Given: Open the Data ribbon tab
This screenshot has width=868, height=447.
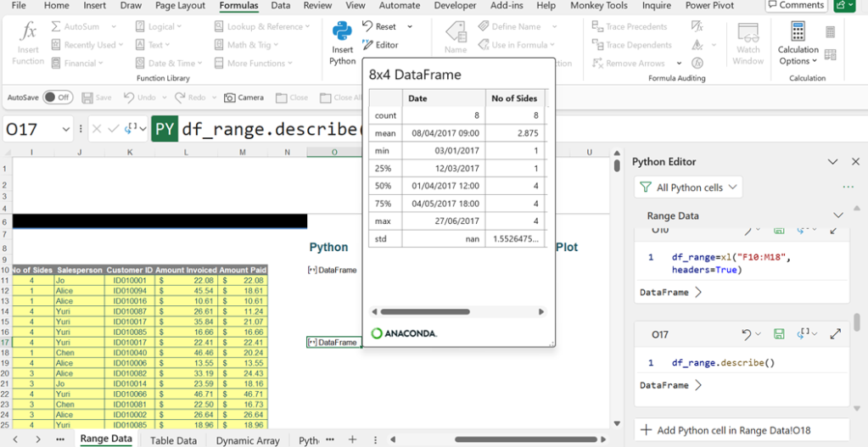Looking at the screenshot, I should (x=280, y=6).
